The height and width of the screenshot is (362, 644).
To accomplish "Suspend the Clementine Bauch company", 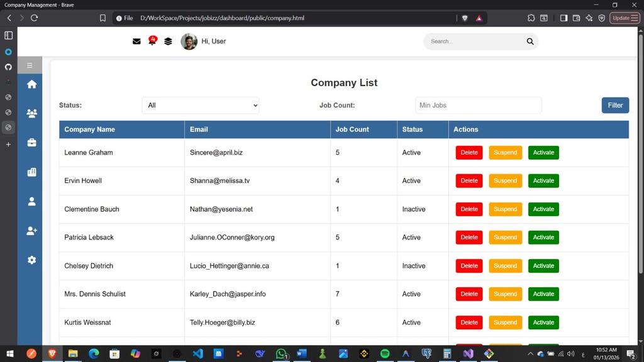I will coord(505,209).
